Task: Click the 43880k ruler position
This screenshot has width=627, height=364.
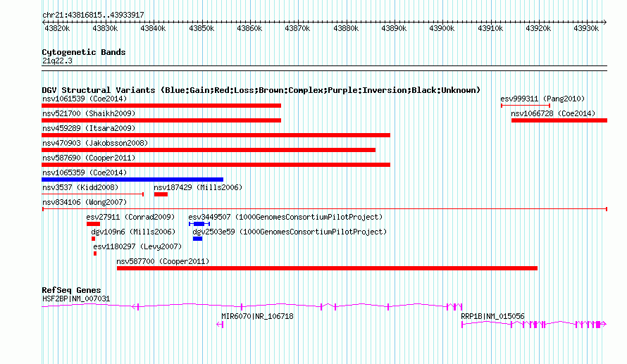Action: click(x=346, y=28)
